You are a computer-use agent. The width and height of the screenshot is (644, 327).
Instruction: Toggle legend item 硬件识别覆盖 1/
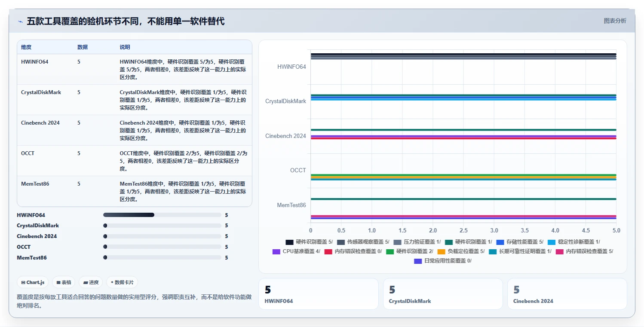tap(469, 242)
